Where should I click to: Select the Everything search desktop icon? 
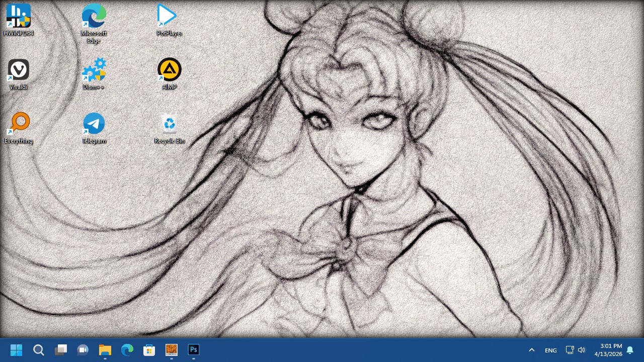(x=19, y=128)
